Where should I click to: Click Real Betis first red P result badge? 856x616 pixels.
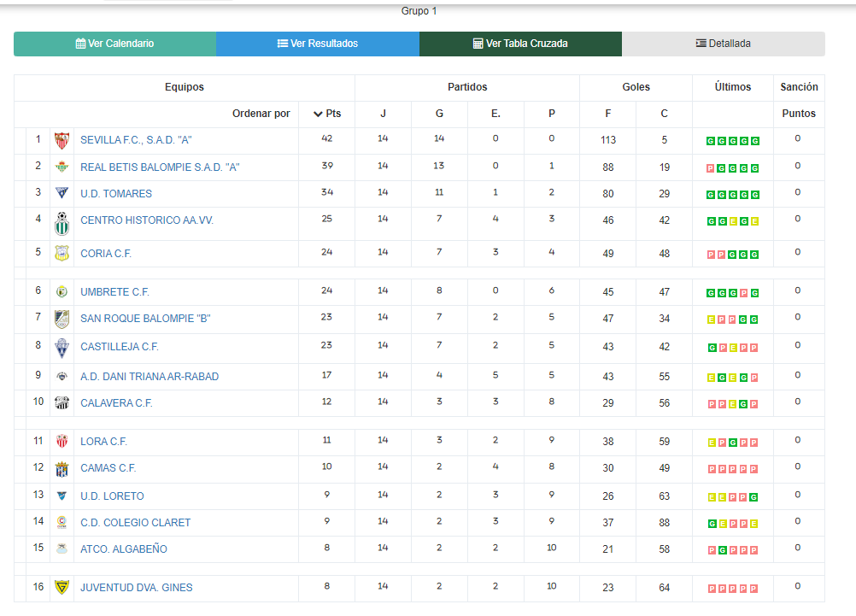pyautogui.click(x=711, y=168)
